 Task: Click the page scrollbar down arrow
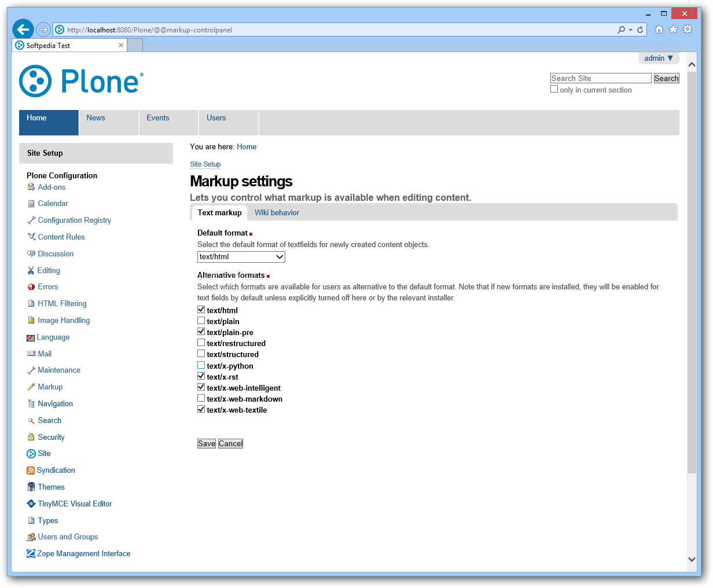click(692, 559)
